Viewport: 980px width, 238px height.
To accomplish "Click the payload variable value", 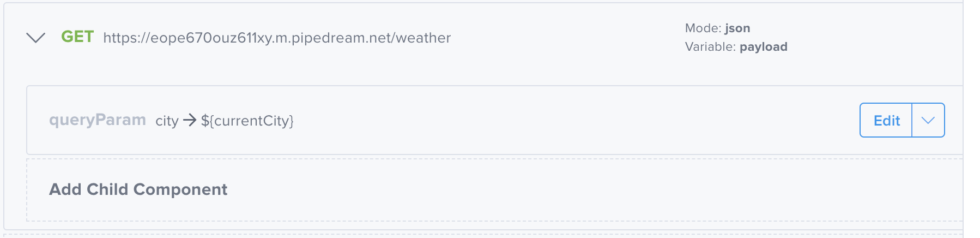I will (x=763, y=47).
